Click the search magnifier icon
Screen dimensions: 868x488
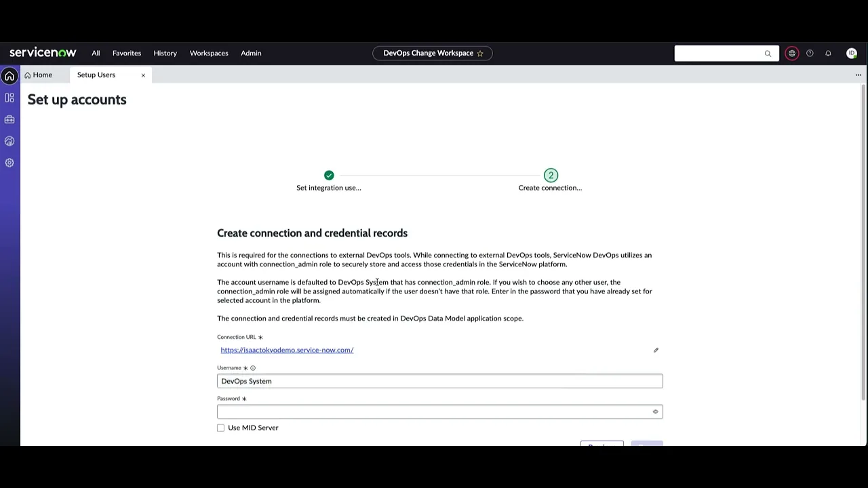tap(768, 54)
